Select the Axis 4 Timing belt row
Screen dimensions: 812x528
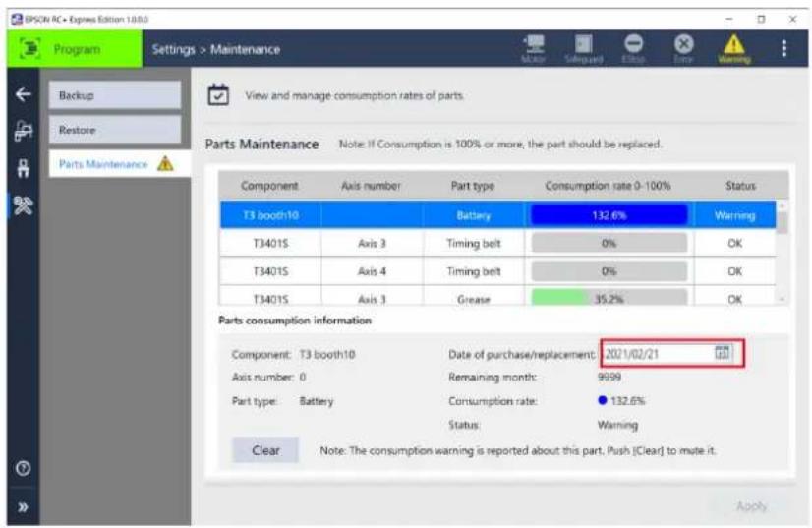[x=497, y=271]
